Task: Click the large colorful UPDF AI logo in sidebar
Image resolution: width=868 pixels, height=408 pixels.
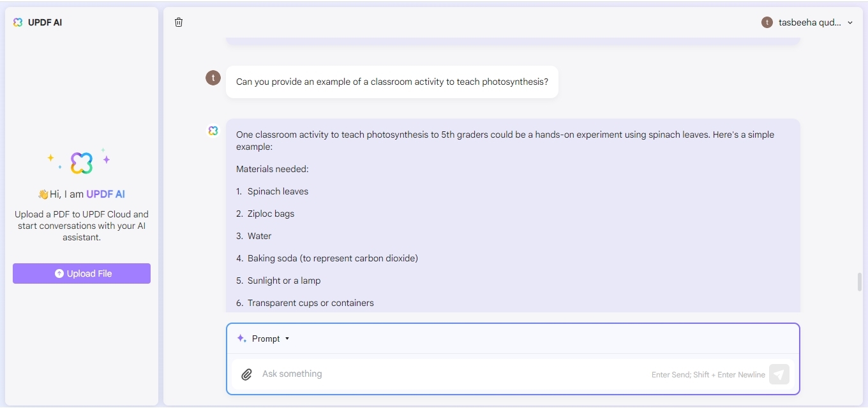Action: [81, 163]
